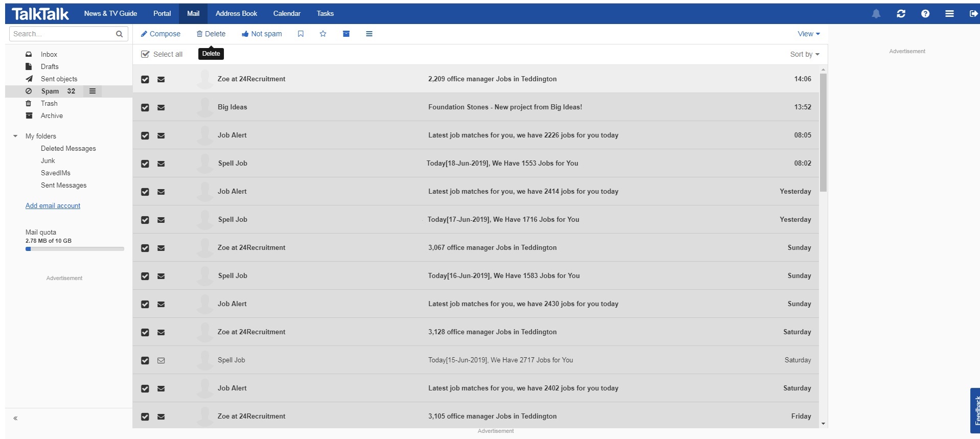Uncheck the 3,105 office manager Jobs checkbox
This screenshot has width=980, height=439.
(x=145, y=417)
